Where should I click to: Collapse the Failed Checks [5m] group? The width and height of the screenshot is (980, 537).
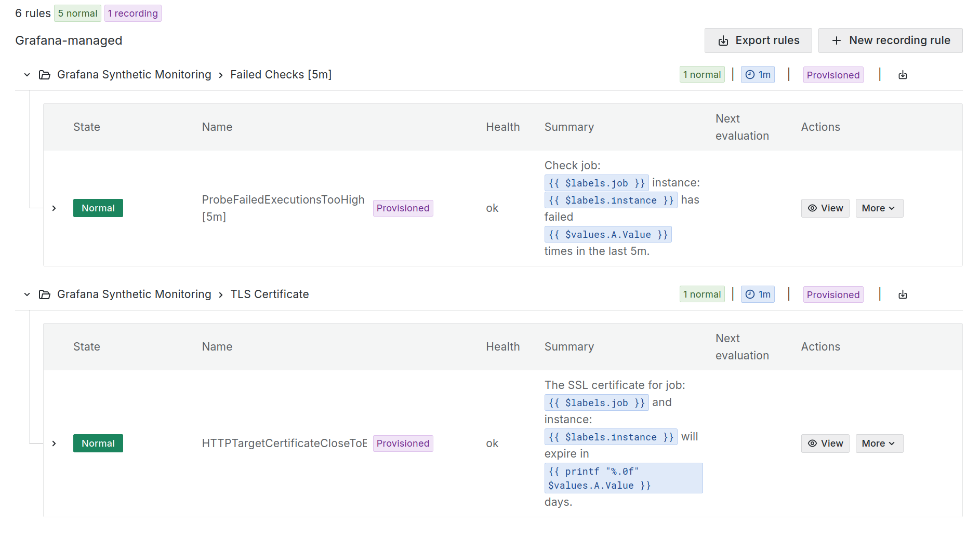pyautogui.click(x=27, y=75)
